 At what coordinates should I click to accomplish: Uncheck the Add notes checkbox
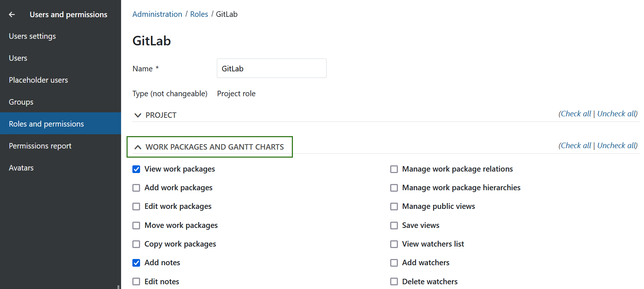click(136, 263)
